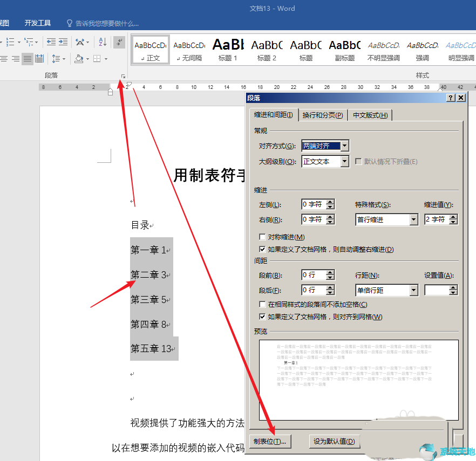Screen dimensions: 476x461
Task: Click the Distributed alignment icon
Action: [39, 58]
